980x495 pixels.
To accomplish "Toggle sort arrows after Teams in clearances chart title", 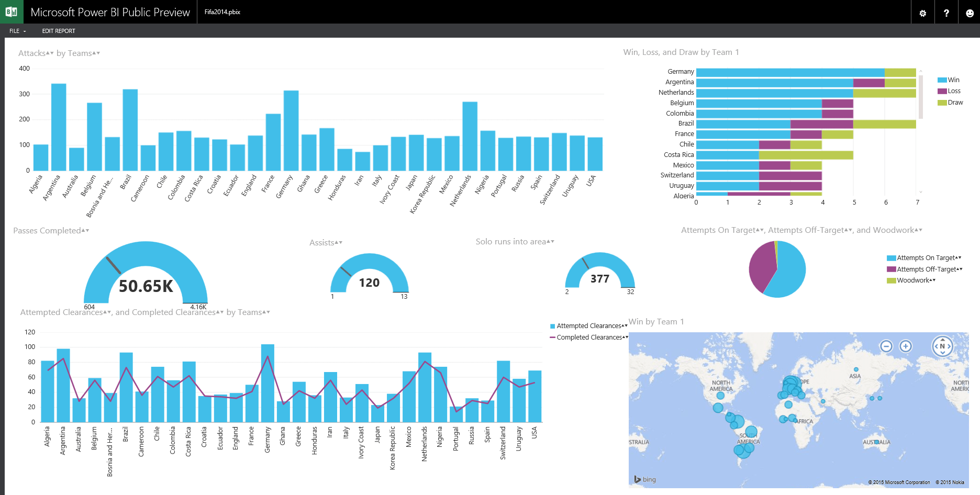I will point(266,312).
